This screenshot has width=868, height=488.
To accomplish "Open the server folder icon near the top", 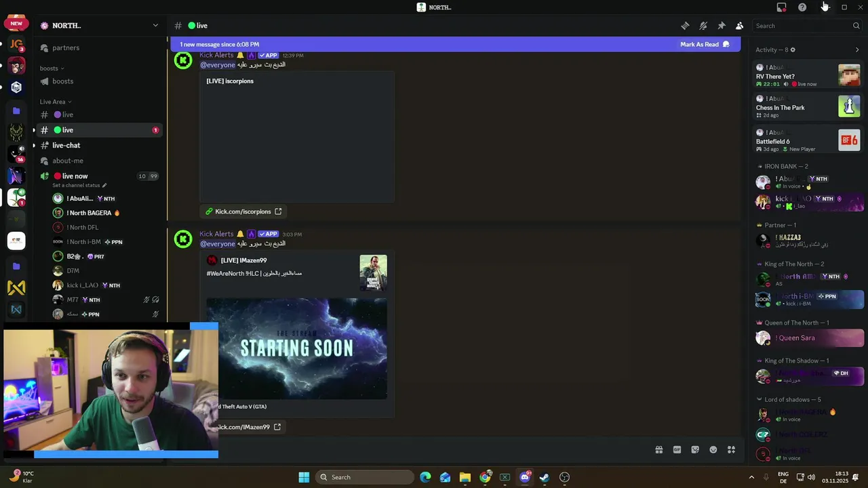I will (x=16, y=110).
